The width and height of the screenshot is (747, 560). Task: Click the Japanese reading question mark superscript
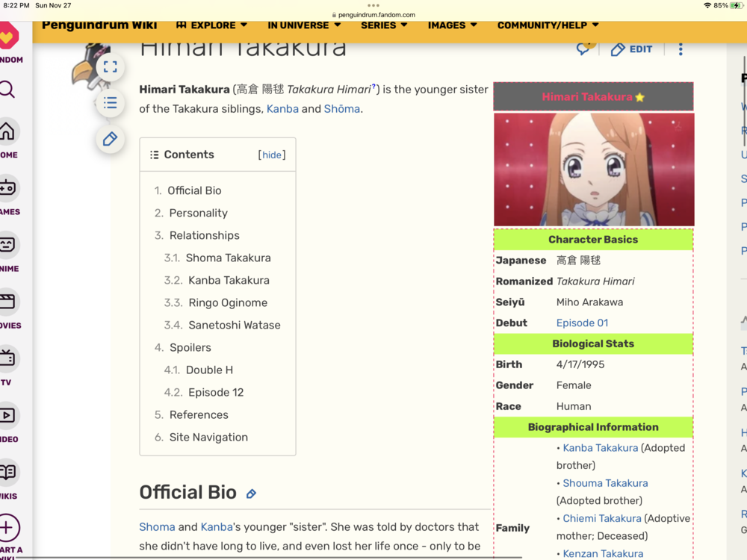coord(373,86)
